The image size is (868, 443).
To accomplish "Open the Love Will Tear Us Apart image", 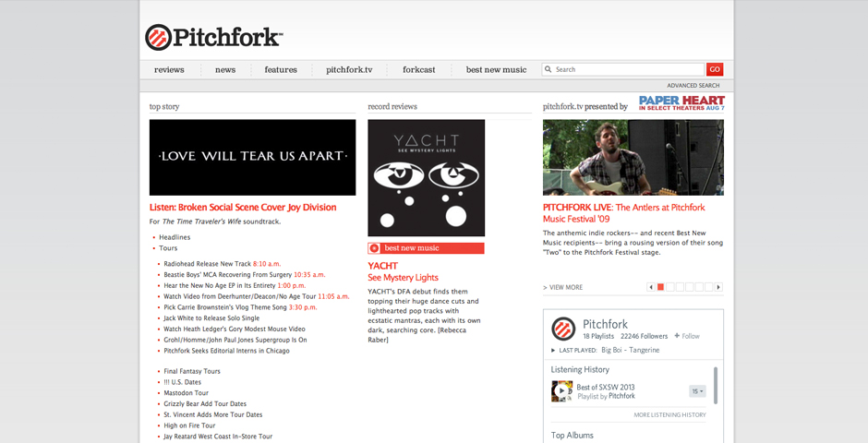I will point(252,157).
